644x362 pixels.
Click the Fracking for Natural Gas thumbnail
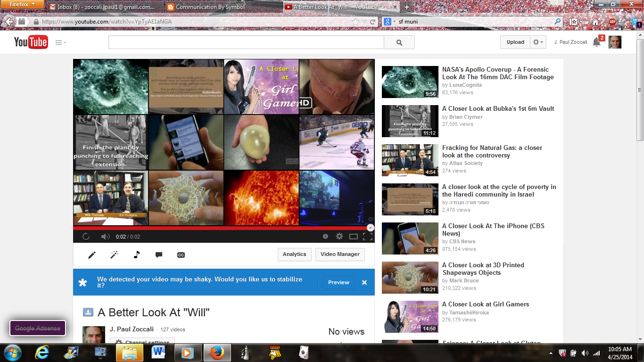pyautogui.click(x=410, y=160)
